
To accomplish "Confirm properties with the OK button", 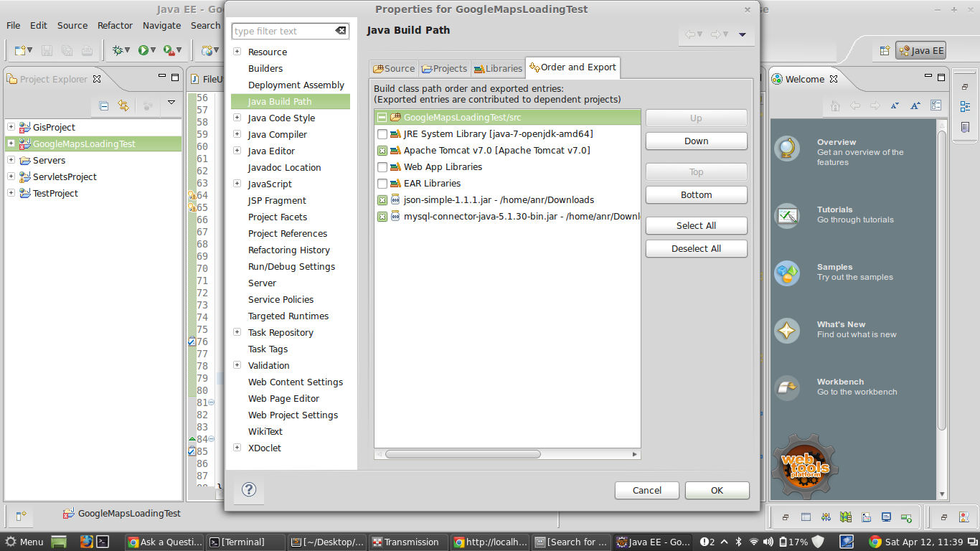I will (717, 491).
